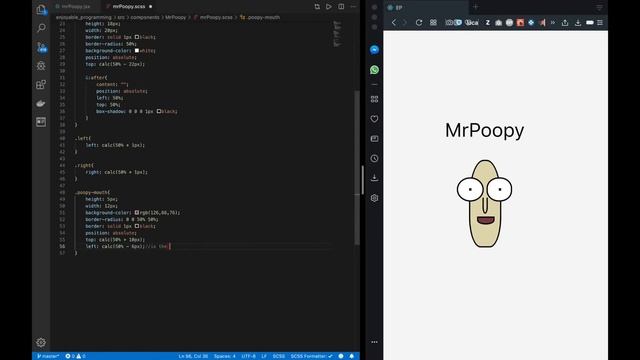640x360 pixels.
Task: Go back in the browser
Action: coord(394,23)
